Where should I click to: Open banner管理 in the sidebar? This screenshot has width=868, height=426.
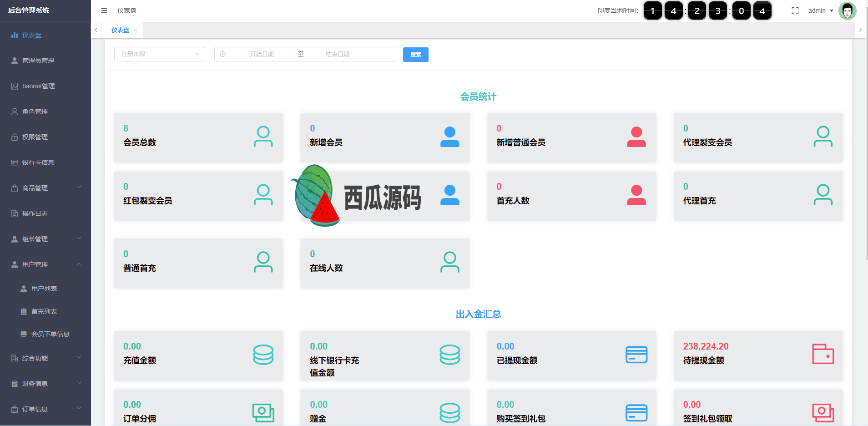(38, 86)
